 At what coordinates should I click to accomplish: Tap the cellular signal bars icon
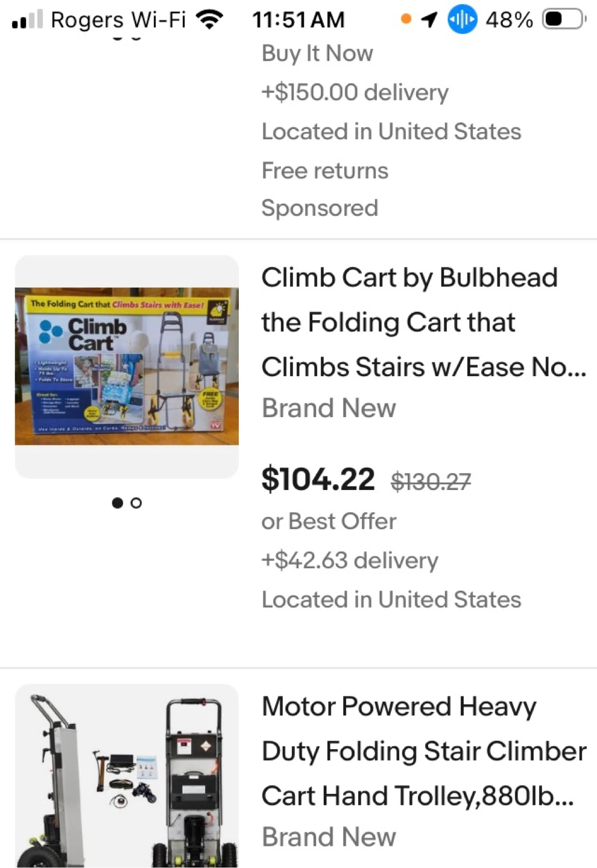(28, 20)
